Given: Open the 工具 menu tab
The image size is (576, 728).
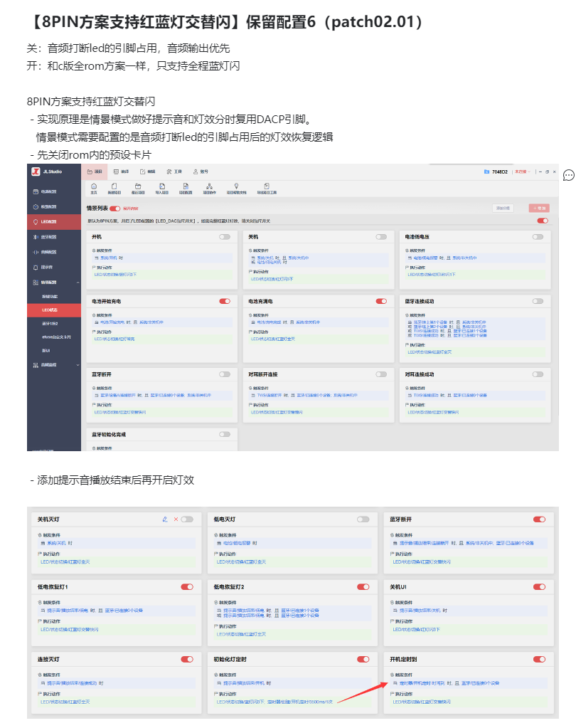Looking at the screenshot, I should point(175,172).
